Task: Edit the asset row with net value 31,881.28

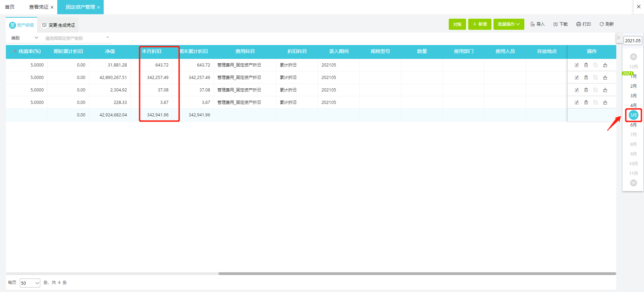Action: point(577,65)
